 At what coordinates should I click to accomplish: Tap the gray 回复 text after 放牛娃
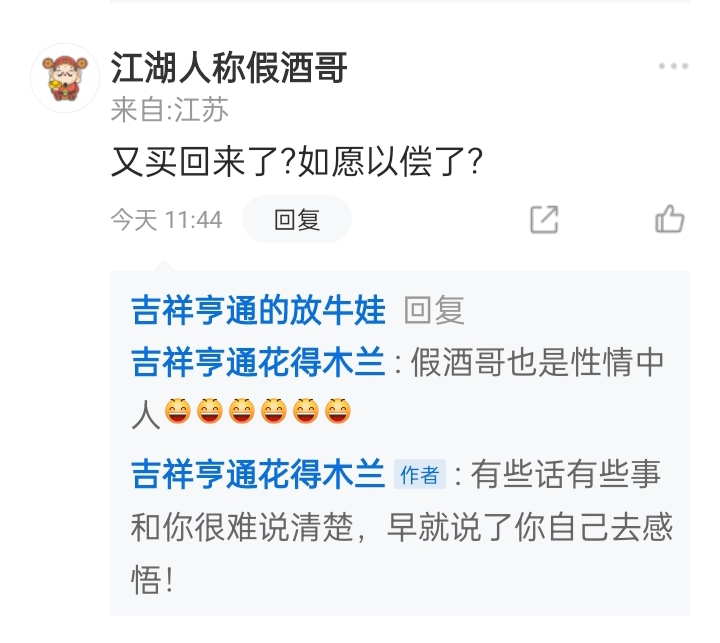tap(434, 310)
